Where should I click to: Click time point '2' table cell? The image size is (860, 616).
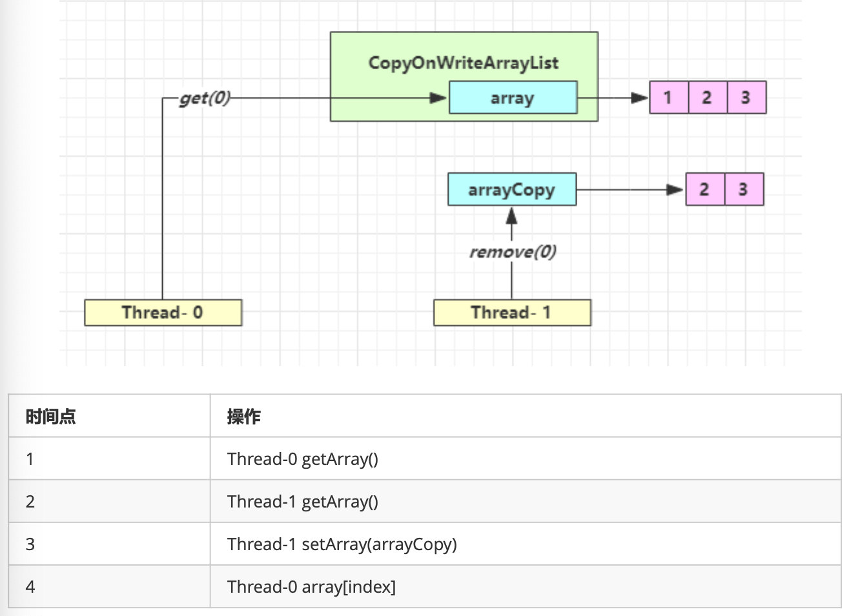coord(109,502)
